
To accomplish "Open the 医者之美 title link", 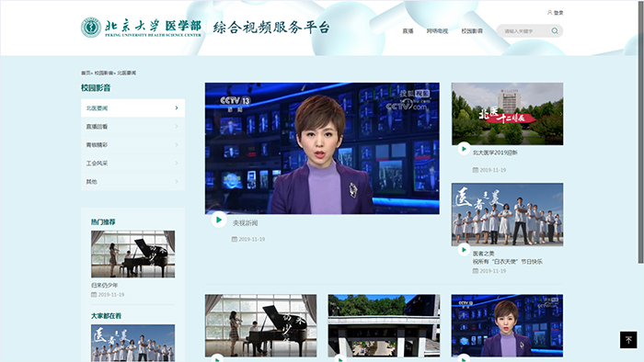I will click(x=483, y=254).
